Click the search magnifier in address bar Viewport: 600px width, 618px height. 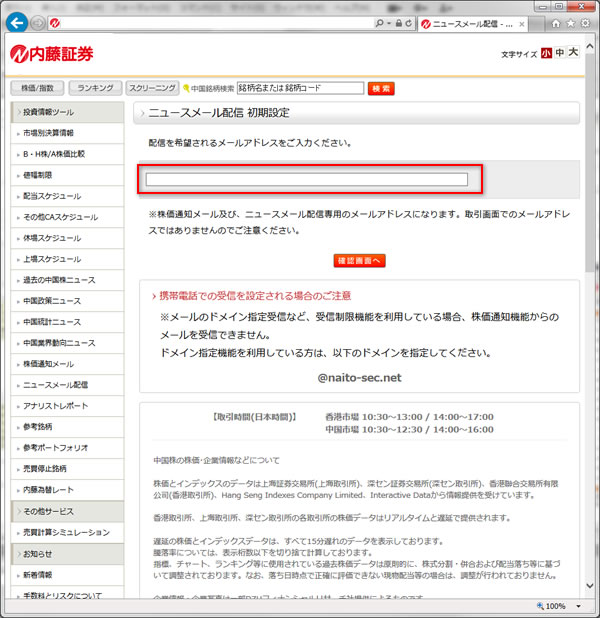[x=379, y=23]
